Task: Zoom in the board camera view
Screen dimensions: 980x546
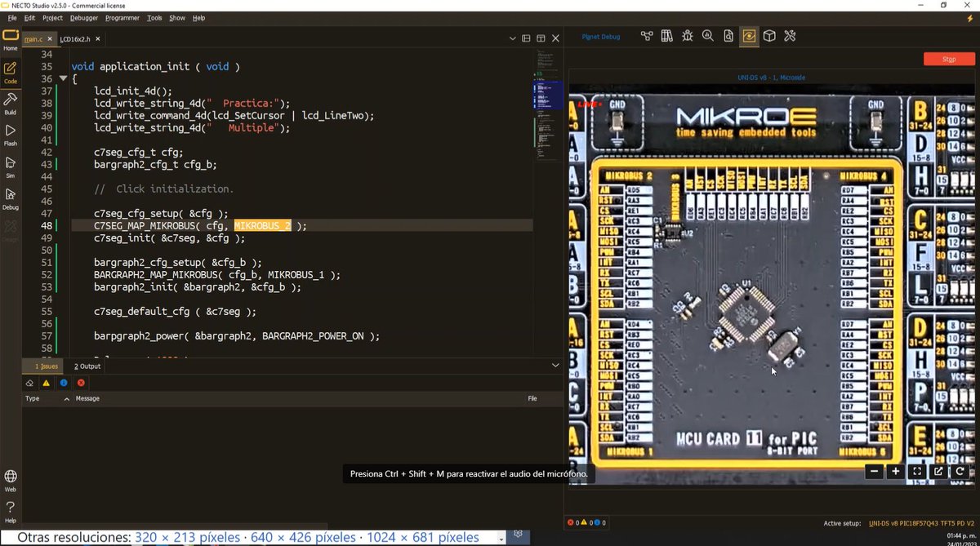Action: point(896,471)
